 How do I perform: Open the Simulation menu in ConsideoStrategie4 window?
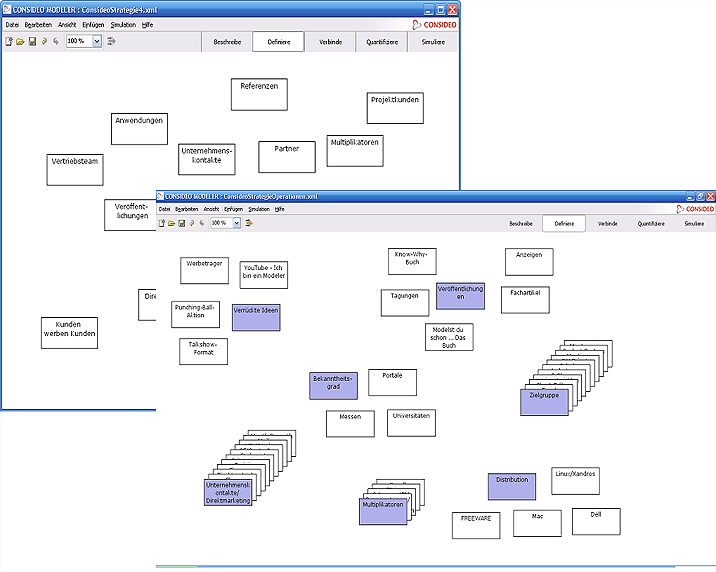[x=123, y=23]
